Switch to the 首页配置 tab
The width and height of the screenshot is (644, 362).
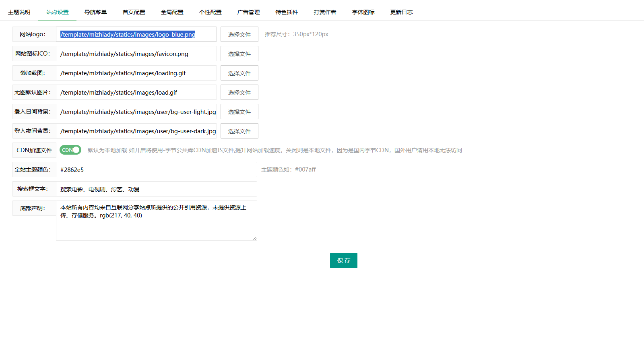[134, 12]
